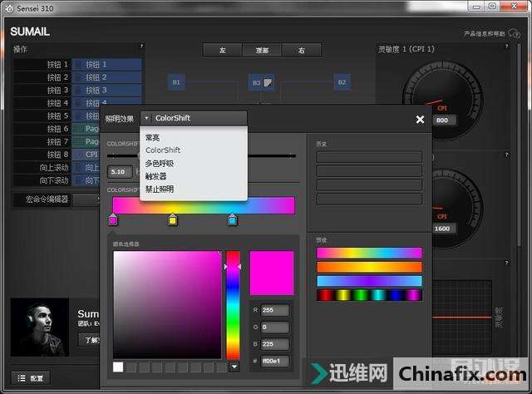Click the Sensei 310 window icon
Screen dimensions: 532x394
9,8
